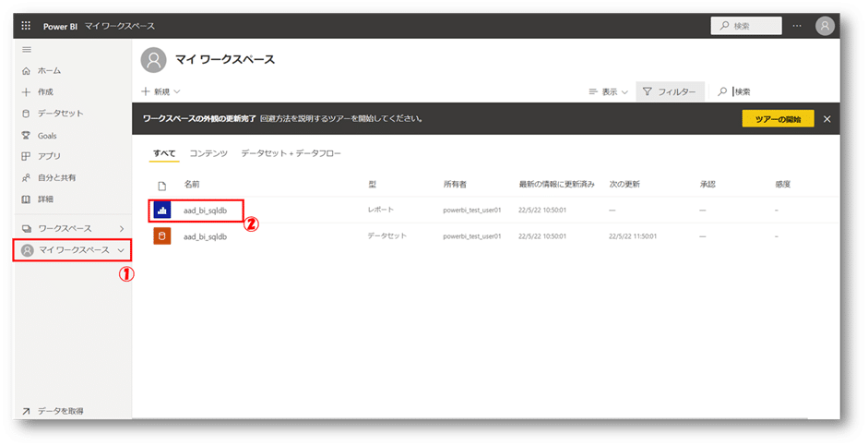This screenshot has height=446, width=868.
Task: Click the trophy icon beside Goals
Action: coord(26,135)
